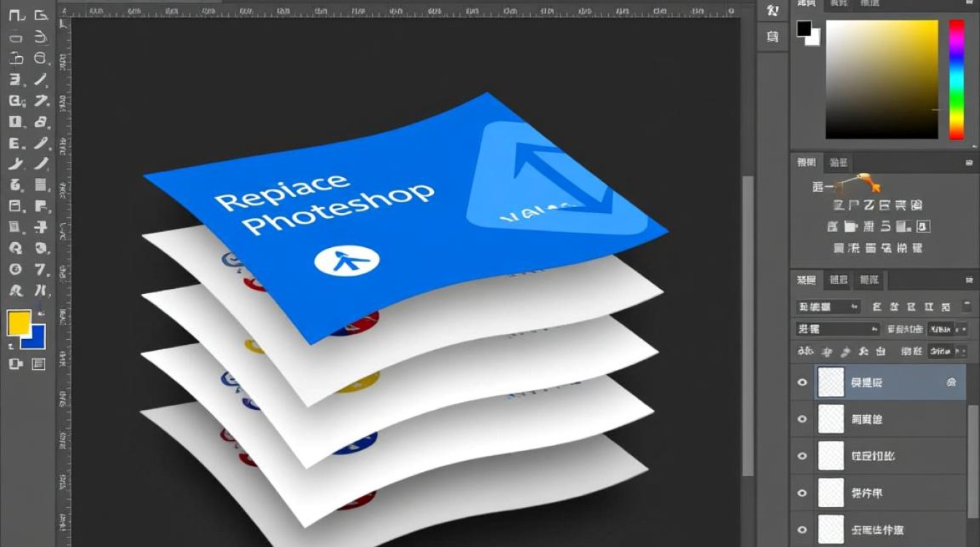Open the opacity value dropdown arrow
This screenshot has height=547, width=980.
(962, 329)
